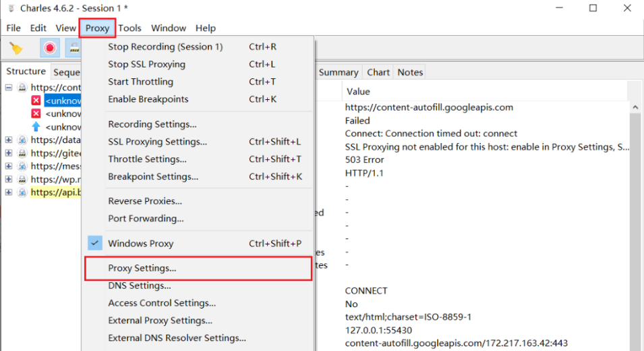Click the host icon beside https://cont
The height and width of the screenshot is (351, 644).
pos(22,87)
